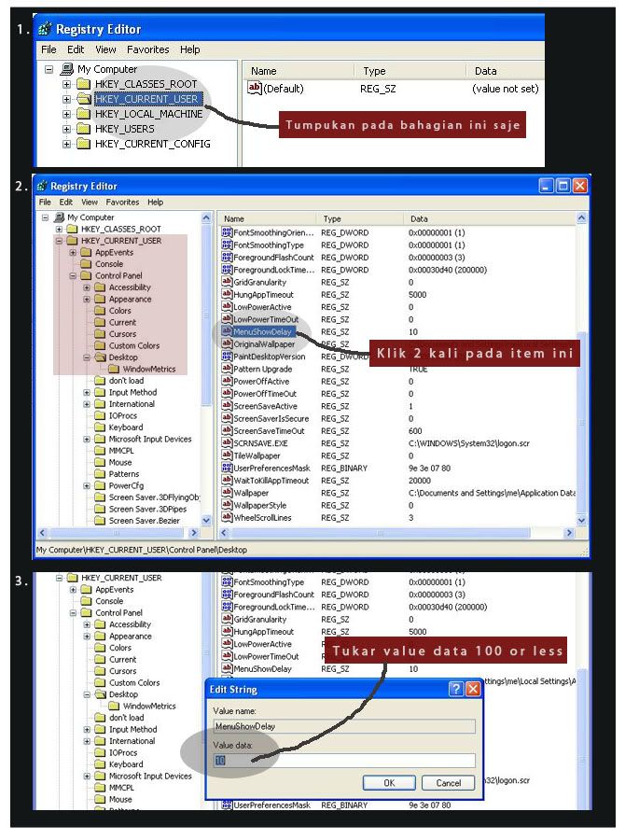Expand HKEY_CURRENT_USER in the top Registry Editor
Image resolution: width=625 pixels, height=840 pixels.
tap(66, 99)
